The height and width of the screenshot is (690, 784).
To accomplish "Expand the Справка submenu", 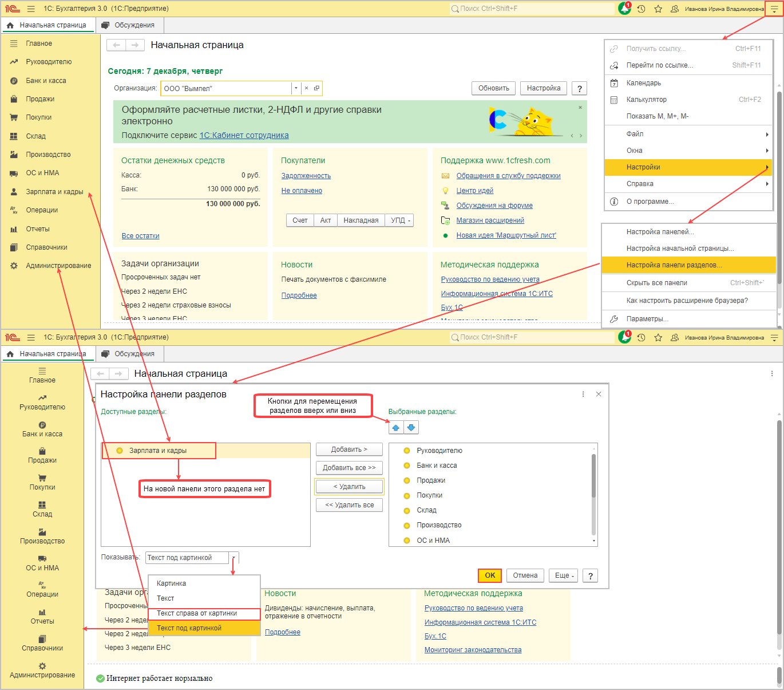I will click(x=688, y=184).
